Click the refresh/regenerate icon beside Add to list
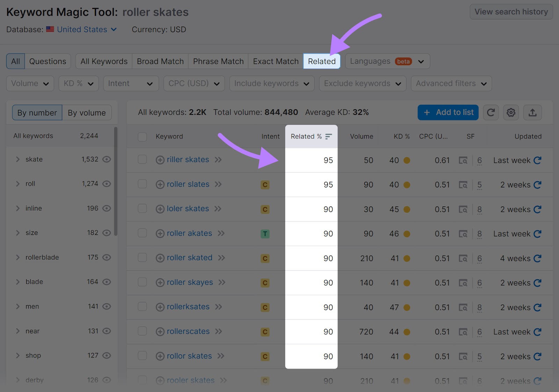The height and width of the screenshot is (392, 559). tap(491, 112)
